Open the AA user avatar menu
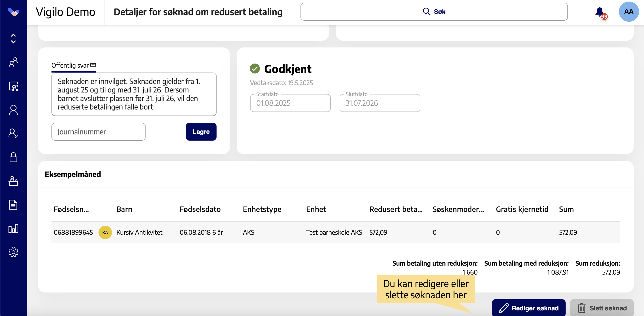 [629, 12]
